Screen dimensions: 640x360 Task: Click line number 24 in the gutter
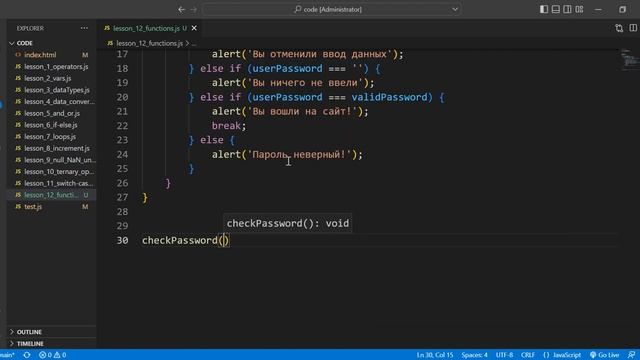(122, 154)
